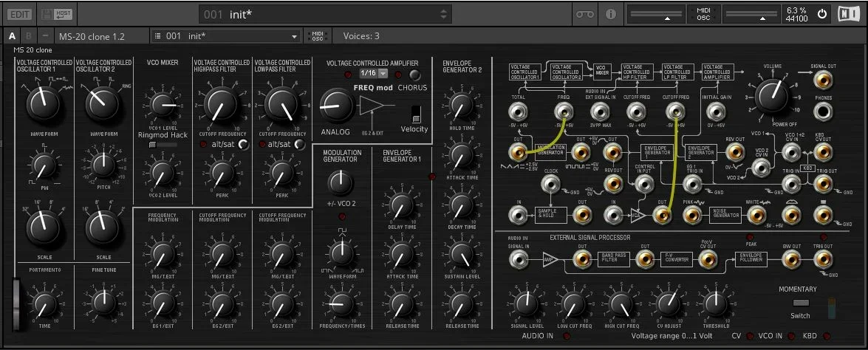
Task: Step through presets with top preset arrows
Action: 444,14
